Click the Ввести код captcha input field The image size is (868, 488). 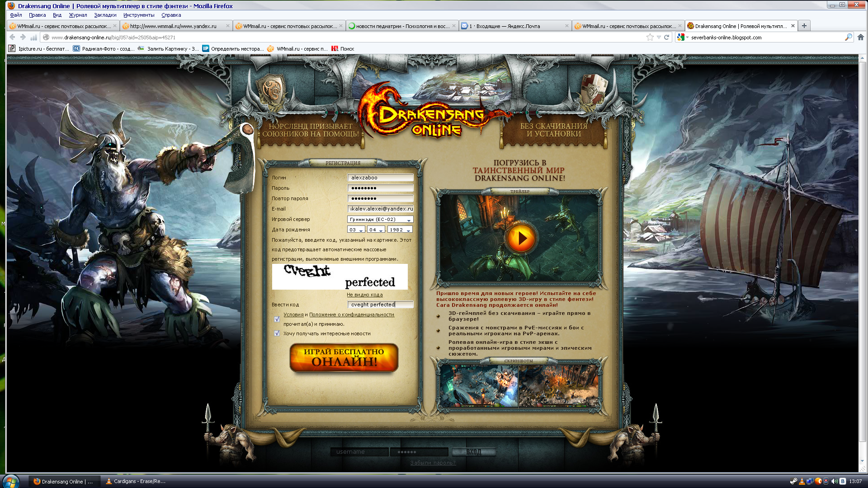tap(380, 305)
